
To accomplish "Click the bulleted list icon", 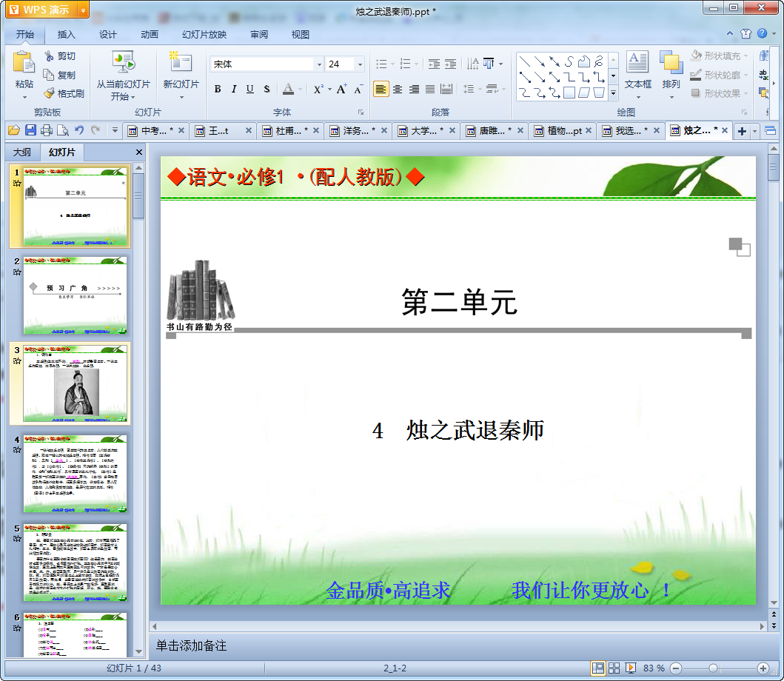I will 381,64.
